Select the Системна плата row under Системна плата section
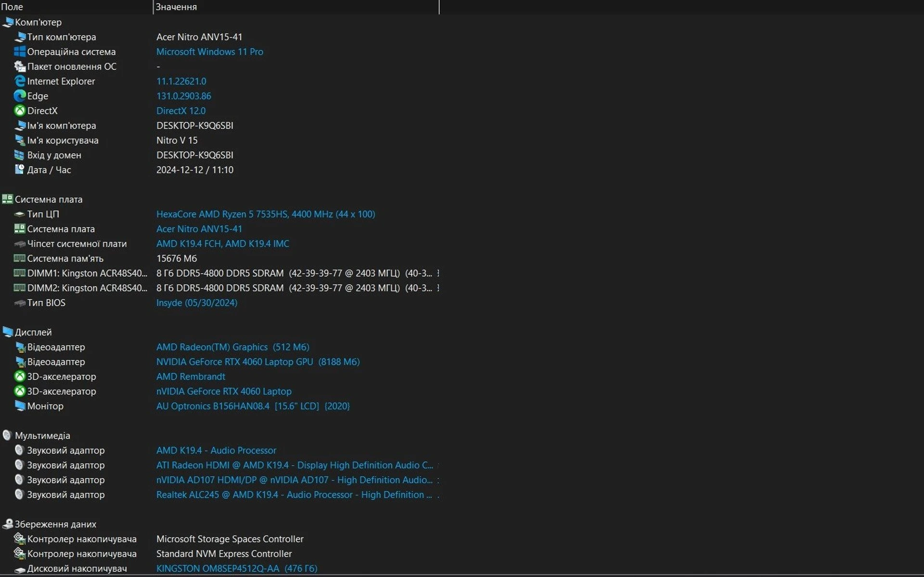The image size is (924, 577). click(x=61, y=229)
